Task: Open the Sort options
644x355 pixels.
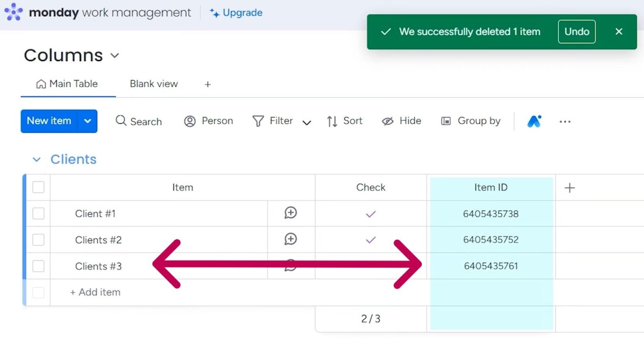Action: pos(344,121)
